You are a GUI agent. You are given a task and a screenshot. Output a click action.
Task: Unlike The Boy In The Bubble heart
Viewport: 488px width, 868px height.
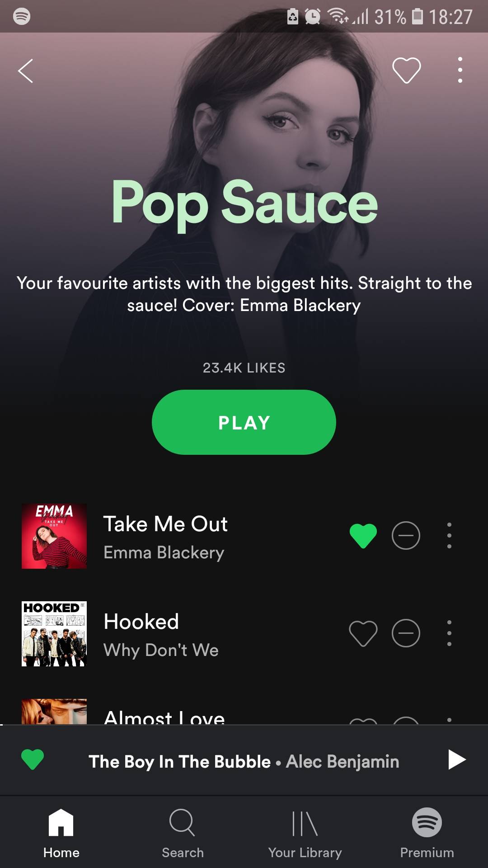point(33,759)
